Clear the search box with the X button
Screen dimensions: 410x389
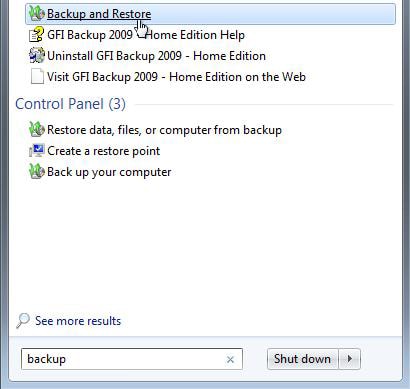[x=230, y=359]
